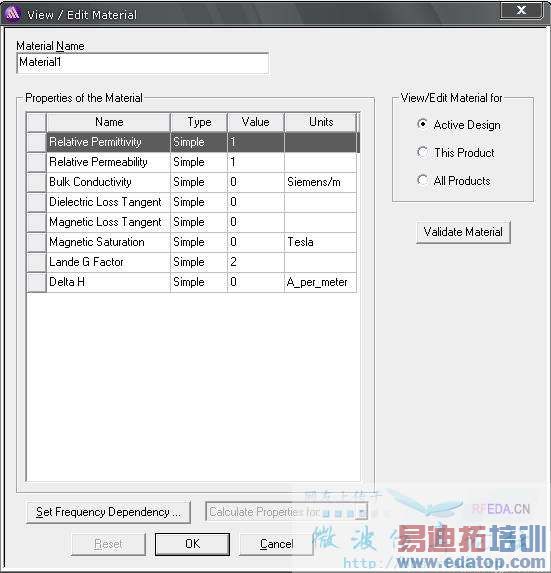
Task: Click the Validate Material button
Action: [463, 232]
